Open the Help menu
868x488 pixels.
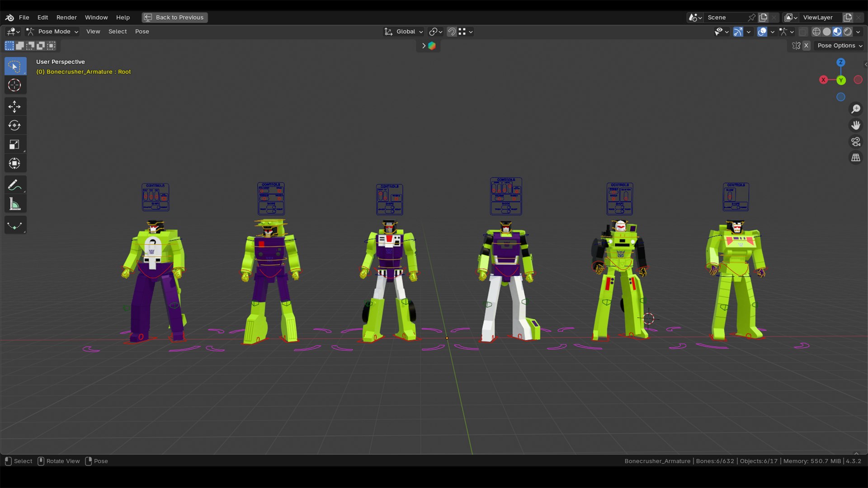[x=123, y=17]
